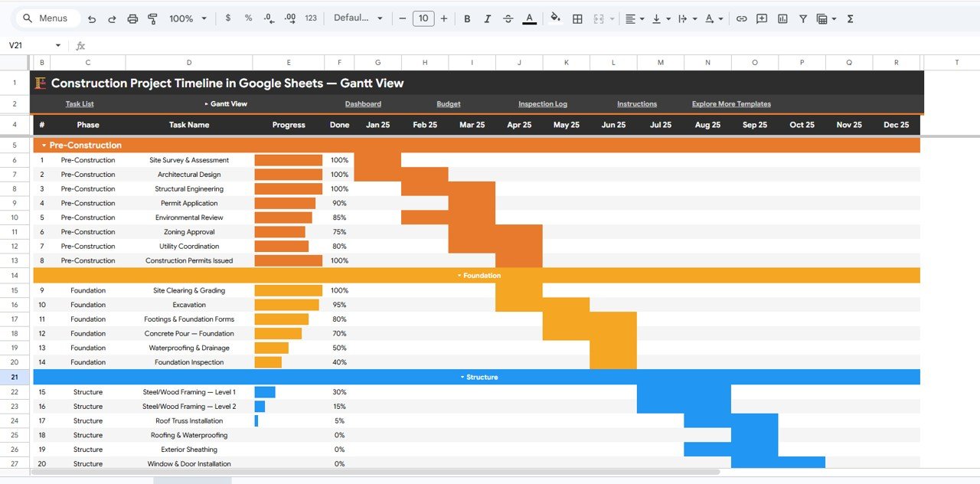Open the Default font dropdown
This screenshot has height=484, width=980.
357,18
